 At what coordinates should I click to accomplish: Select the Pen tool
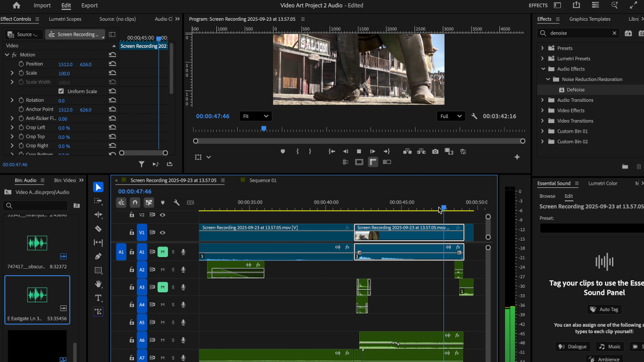(98, 256)
